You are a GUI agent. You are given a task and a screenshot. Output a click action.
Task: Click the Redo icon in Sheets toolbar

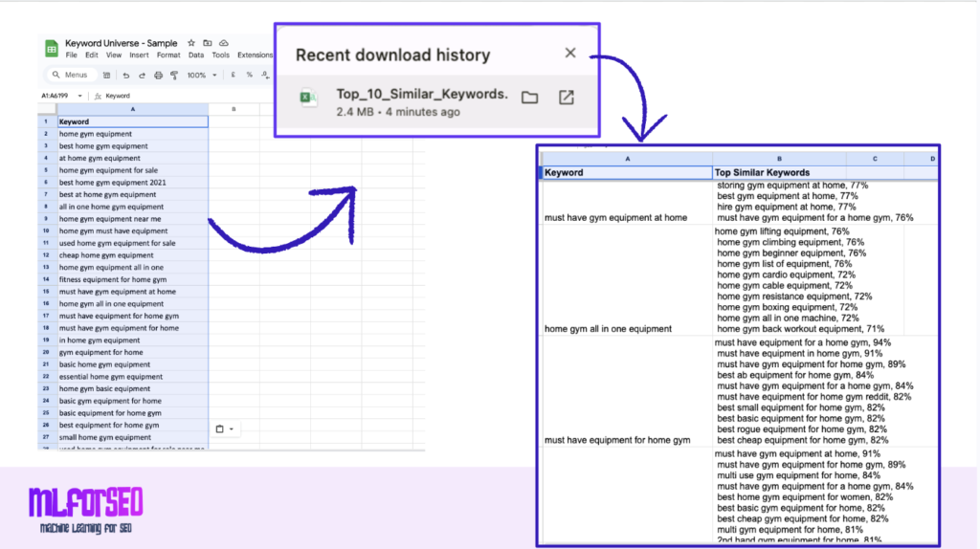click(142, 75)
